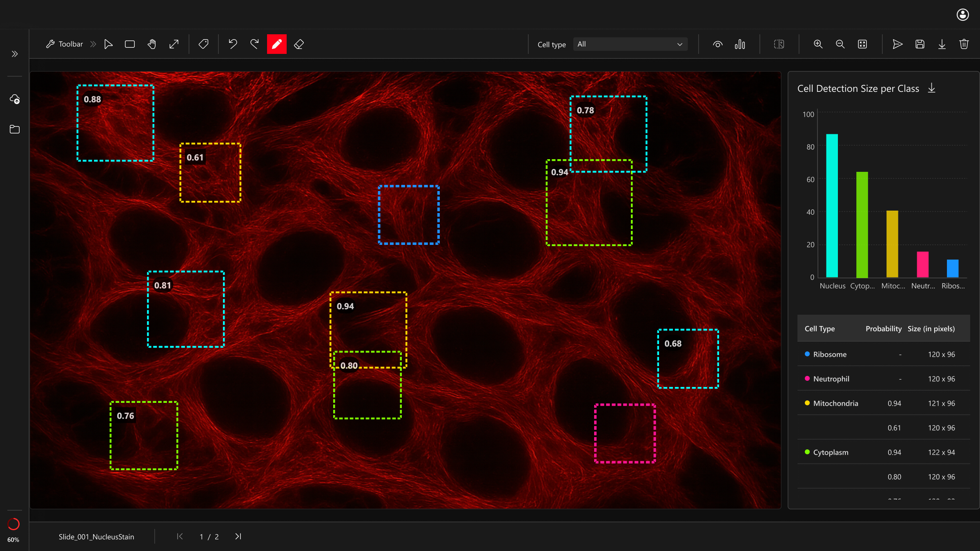The image size is (980, 551).
Task: Open the tag label tool
Action: tap(203, 44)
